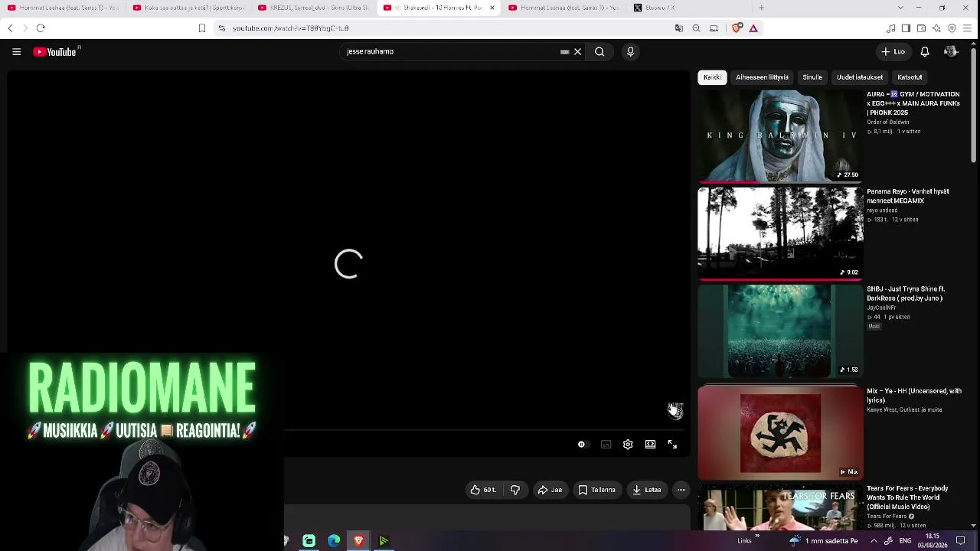Image resolution: width=980 pixels, height=551 pixels.
Task: Open the Brave Rewards triangle icon
Action: pos(753,28)
